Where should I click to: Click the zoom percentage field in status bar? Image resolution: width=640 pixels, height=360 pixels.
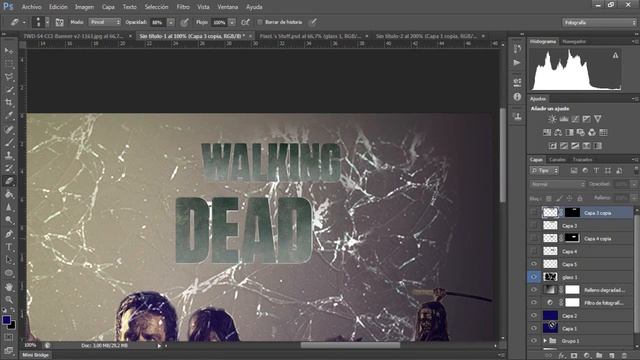click(30, 345)
